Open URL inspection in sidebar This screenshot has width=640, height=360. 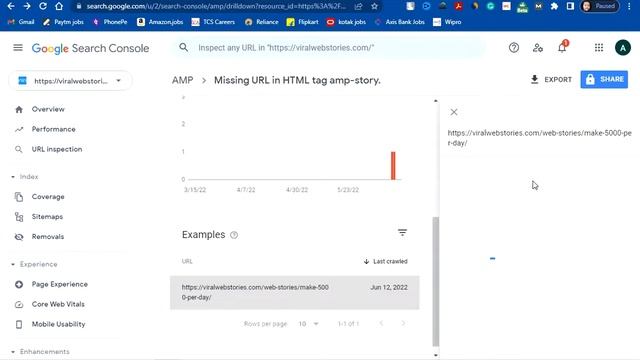coord(57,149)
